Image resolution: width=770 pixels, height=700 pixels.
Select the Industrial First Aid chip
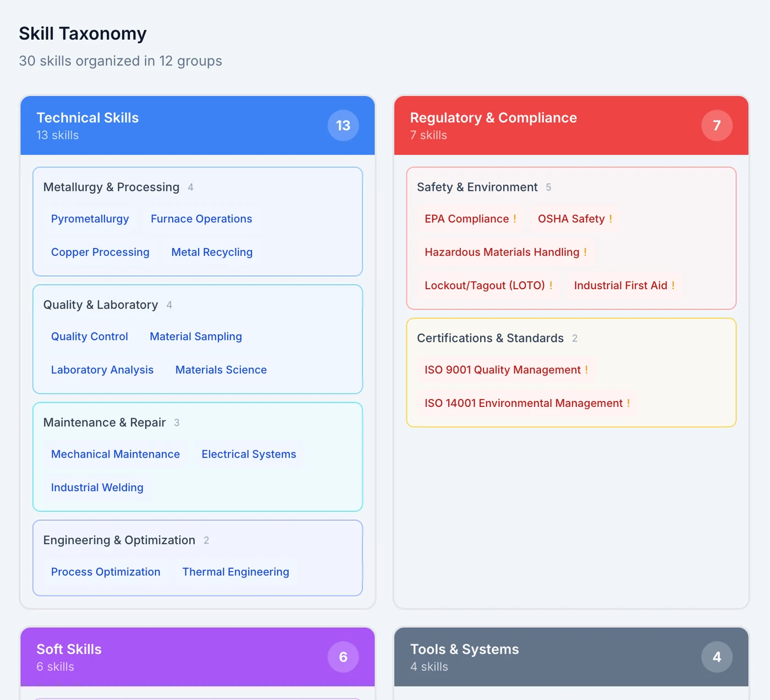click(624, 286)
